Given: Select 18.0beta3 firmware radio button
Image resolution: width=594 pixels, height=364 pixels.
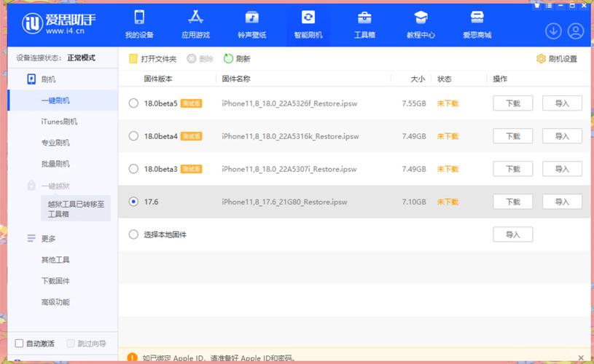Looking at the screenshot, I should pyautogui.click(x=133, y=169).
